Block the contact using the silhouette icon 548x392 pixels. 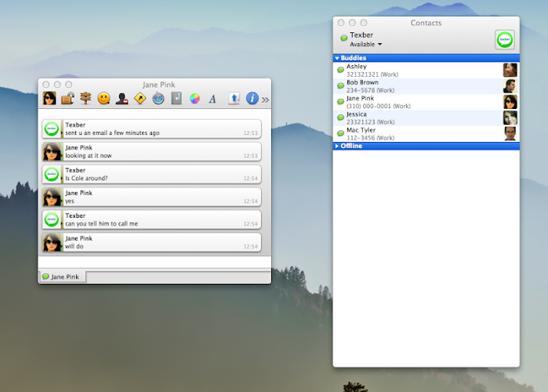(122, 99)
